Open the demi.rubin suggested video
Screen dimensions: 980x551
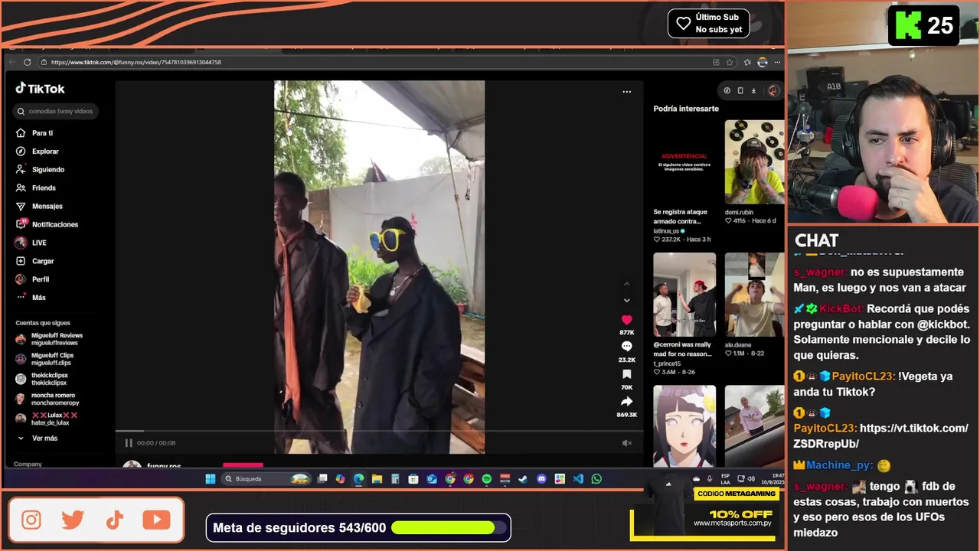pyautogui.click(x=754, y=161)
